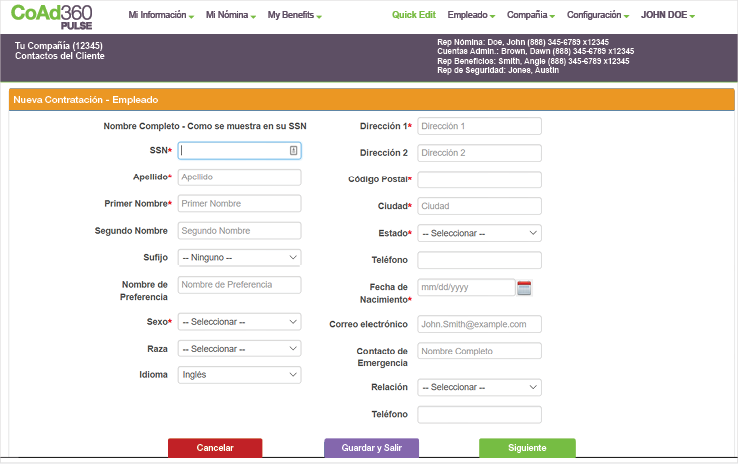Click the Correo electrónico input field
Screen dimensions: 738x464
tap(479, 324)
